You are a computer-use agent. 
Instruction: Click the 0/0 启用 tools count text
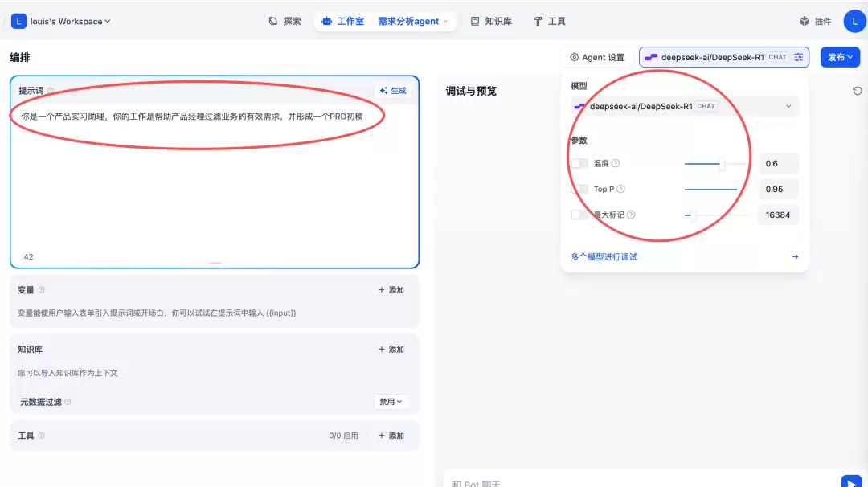click(343, 436)
